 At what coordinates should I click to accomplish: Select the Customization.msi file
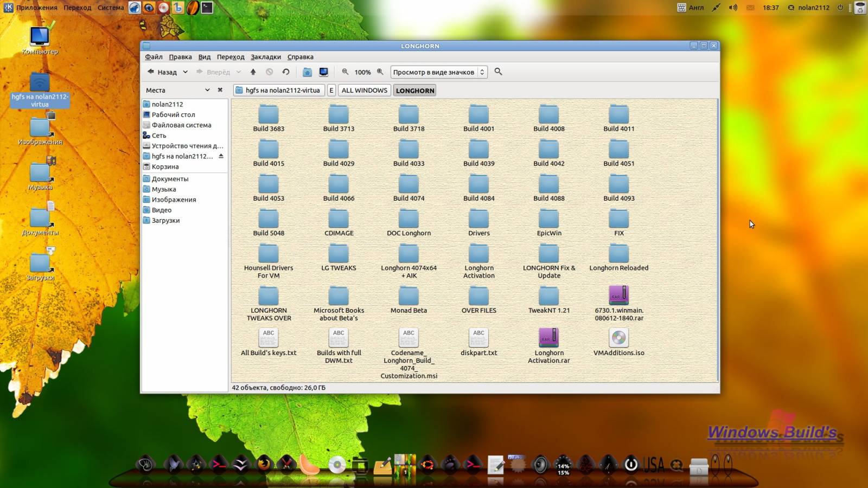(409, 353)
